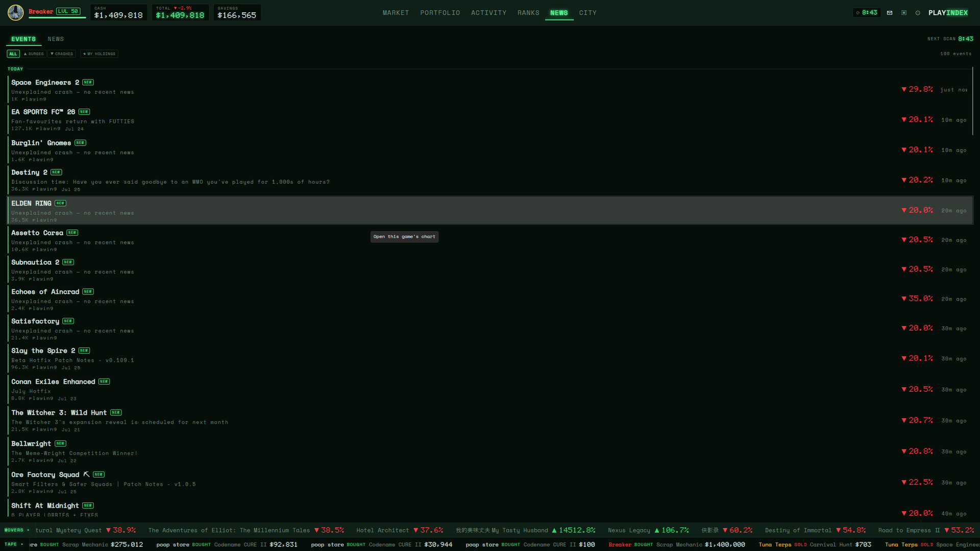Open the Space Engineers 2 event
This screenshot has width=980, height=551.
pos(490,90)
